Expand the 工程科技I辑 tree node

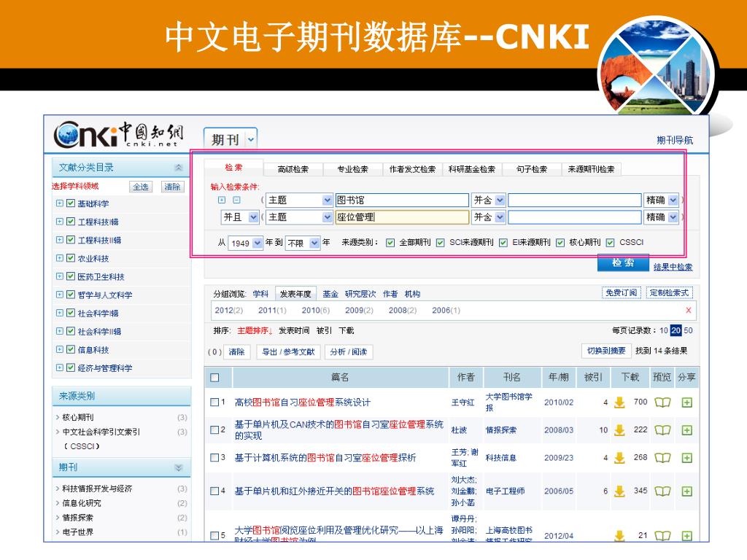tap(60, 222)
